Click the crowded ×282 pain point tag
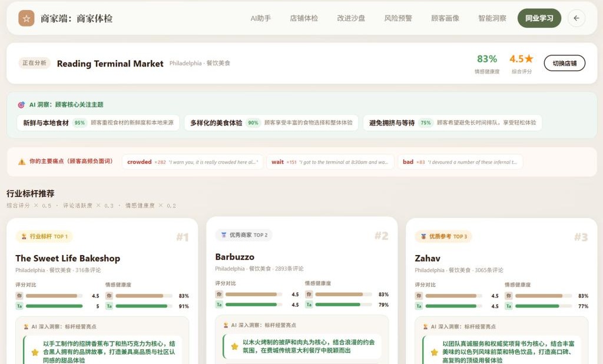The height and width of the screenshot is (364, 603). (193, 162)
